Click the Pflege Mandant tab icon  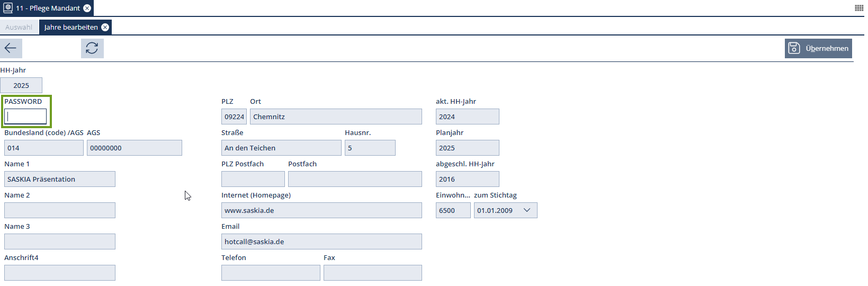pos(8,8)
